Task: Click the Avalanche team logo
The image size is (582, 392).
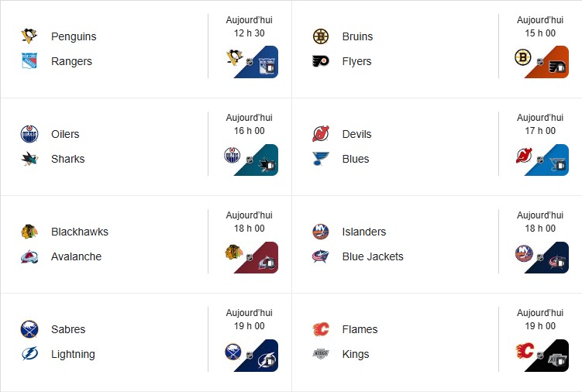Action: (x=29, y=256)
